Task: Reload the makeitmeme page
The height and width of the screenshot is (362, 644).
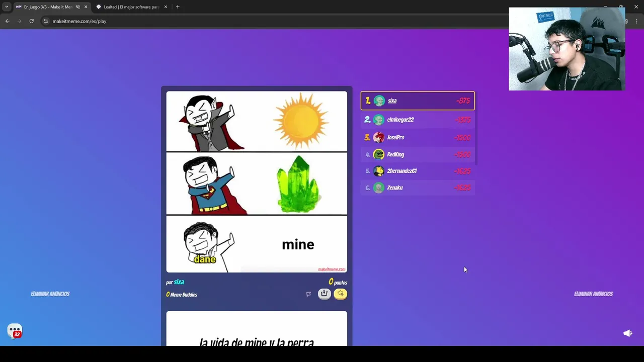Action: coord(31,21)
